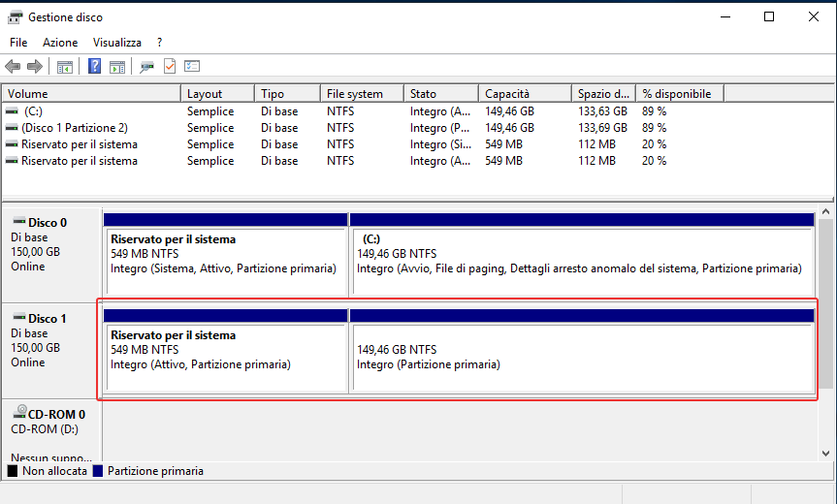This screenshot has height=504, width=837.
Task: Sort by the % disponibile column header
Action: point(680,94)
